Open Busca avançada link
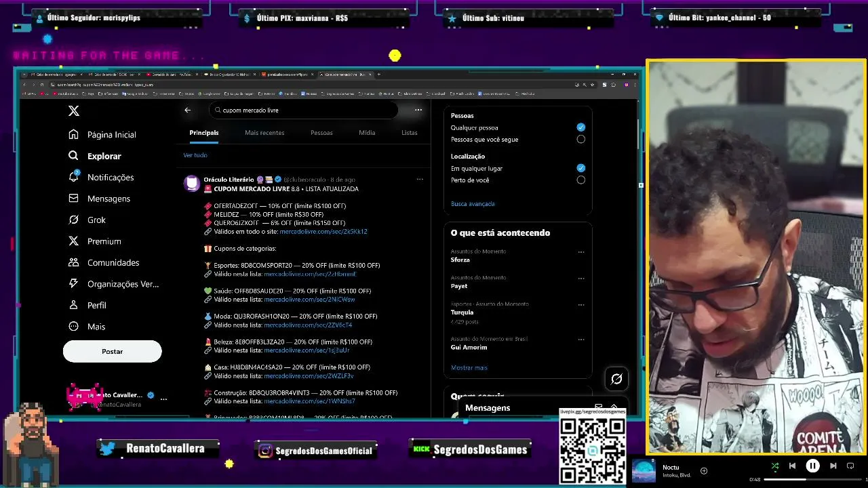Viewport: 868px width, 488px height. (473, 204)
